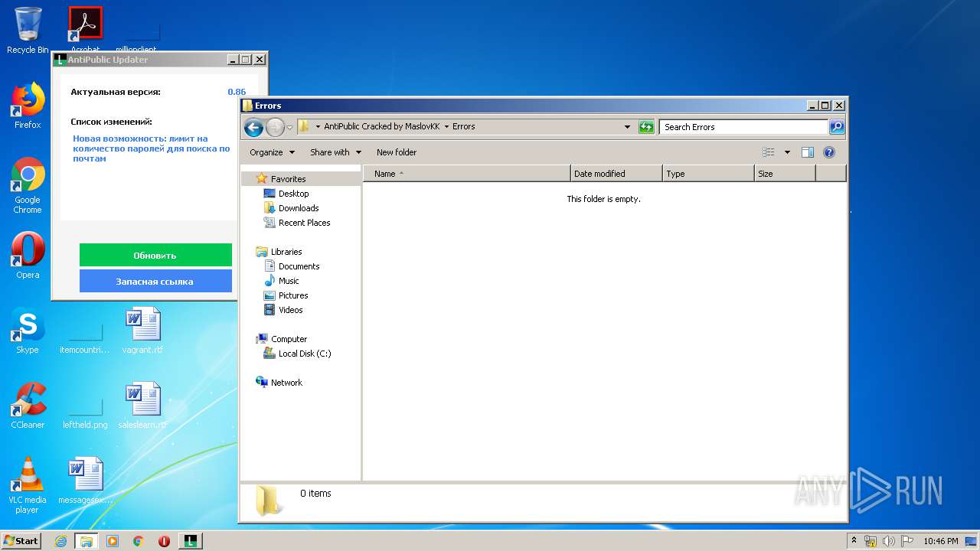
Task: Click the Forward arrow in Explorer
Action: 275,127
